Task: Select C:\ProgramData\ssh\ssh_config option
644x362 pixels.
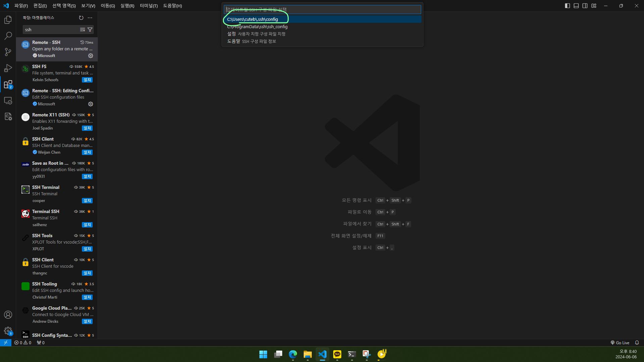Action: (x=322, y=27)
